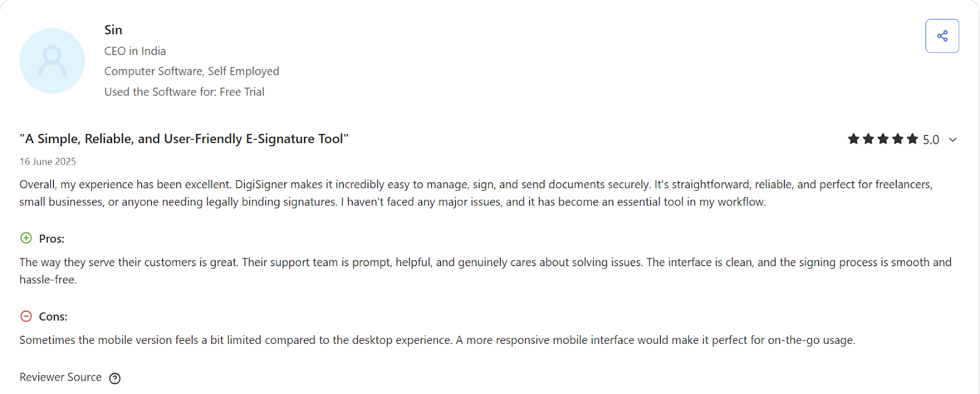Click the Pros section heading

coord(52,239)
